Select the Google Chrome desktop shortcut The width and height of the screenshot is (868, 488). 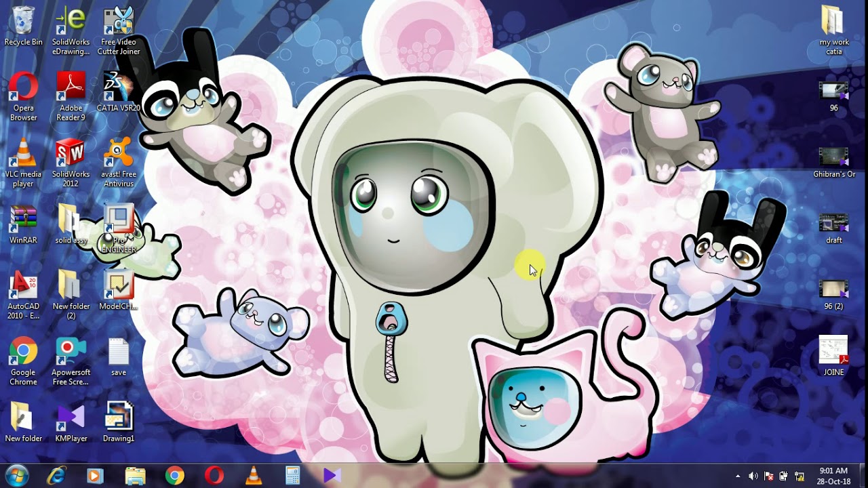tap(23, 361)
